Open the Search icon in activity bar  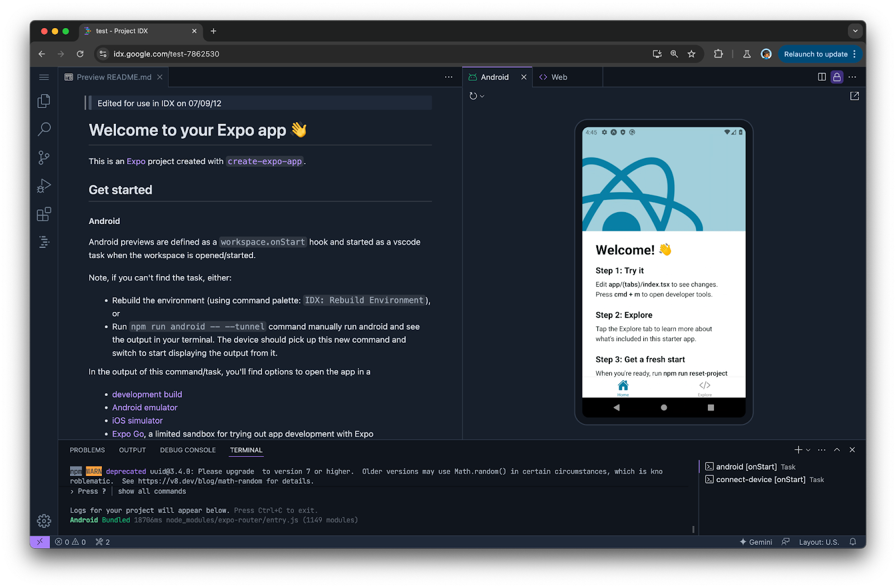(44, 129)
